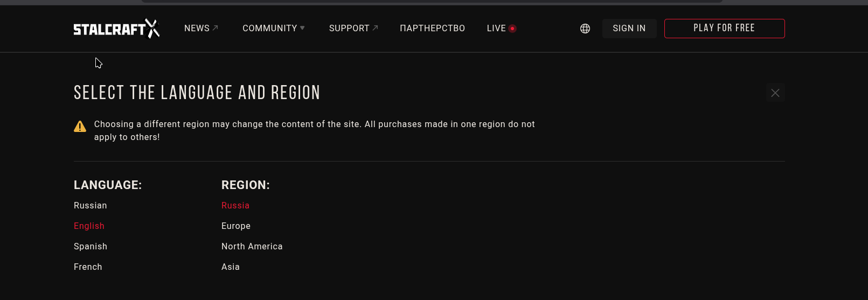This screenshot has width=868, height=300.
Task: Set region to Asia
Action: pyautogui.click(x=231, y=267)
